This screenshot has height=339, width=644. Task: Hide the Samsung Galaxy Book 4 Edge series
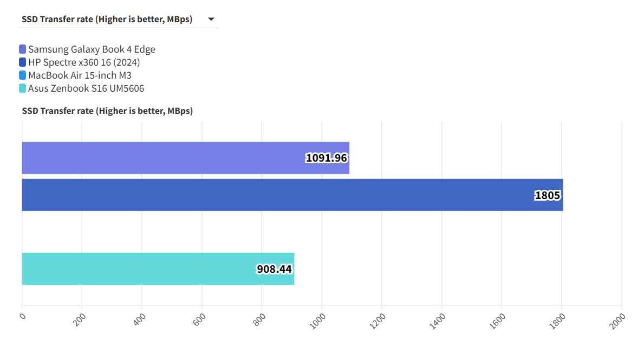[92, 49]
